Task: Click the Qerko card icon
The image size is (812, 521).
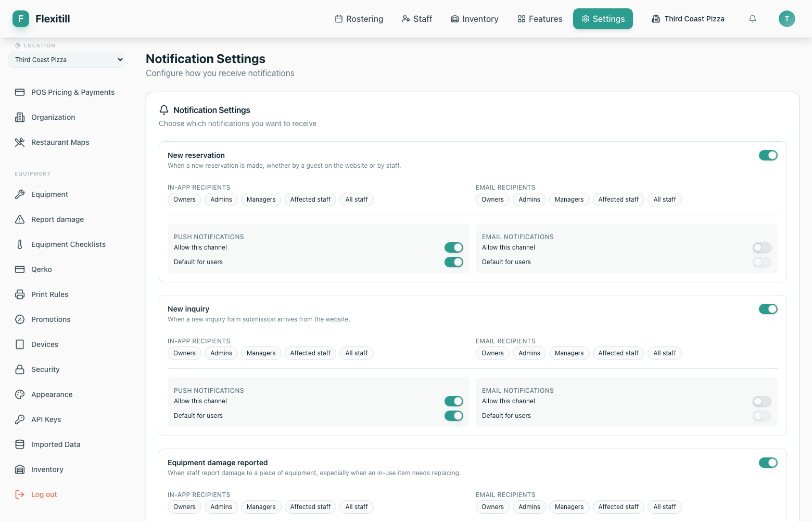Action: click(x=20, y=269)
